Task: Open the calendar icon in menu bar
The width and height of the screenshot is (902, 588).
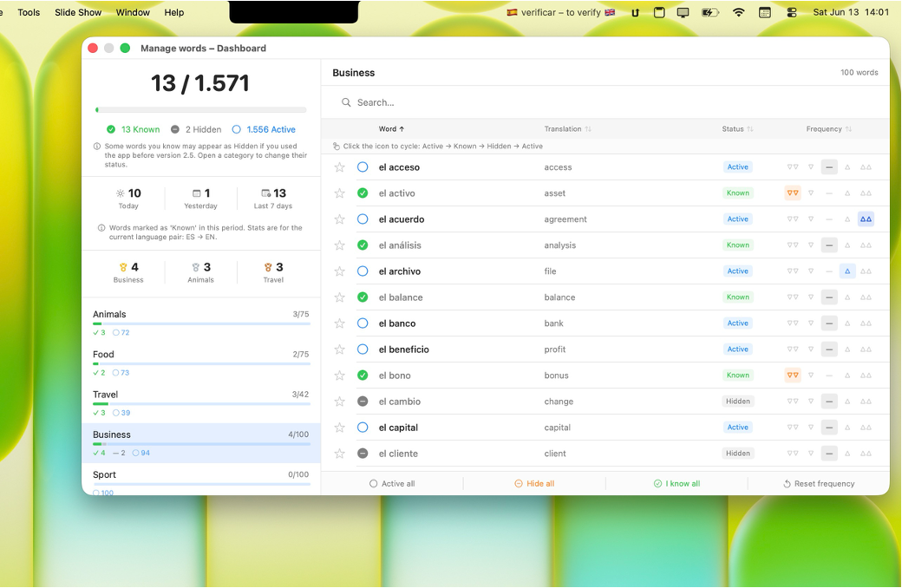Action: pos(764,13)
